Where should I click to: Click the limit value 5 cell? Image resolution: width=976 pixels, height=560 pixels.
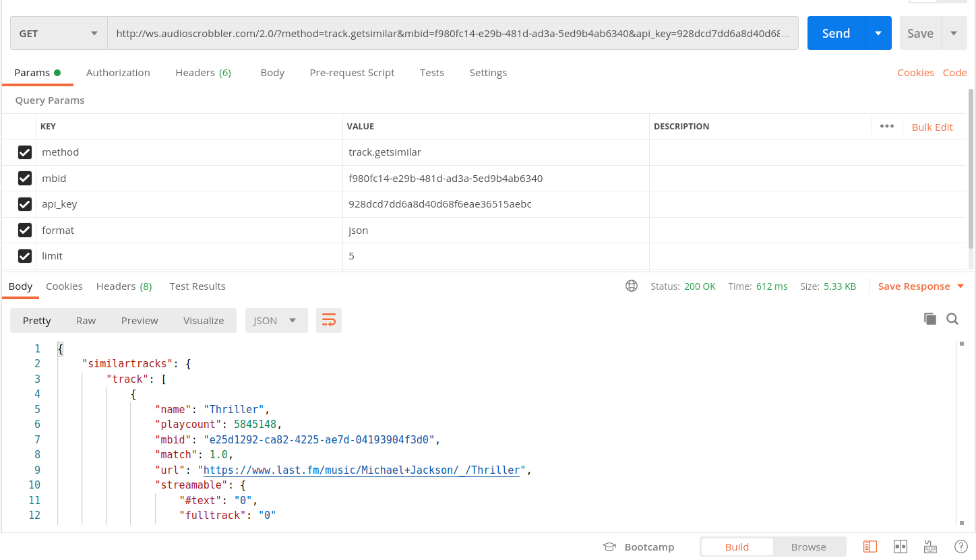click(495, 256)
